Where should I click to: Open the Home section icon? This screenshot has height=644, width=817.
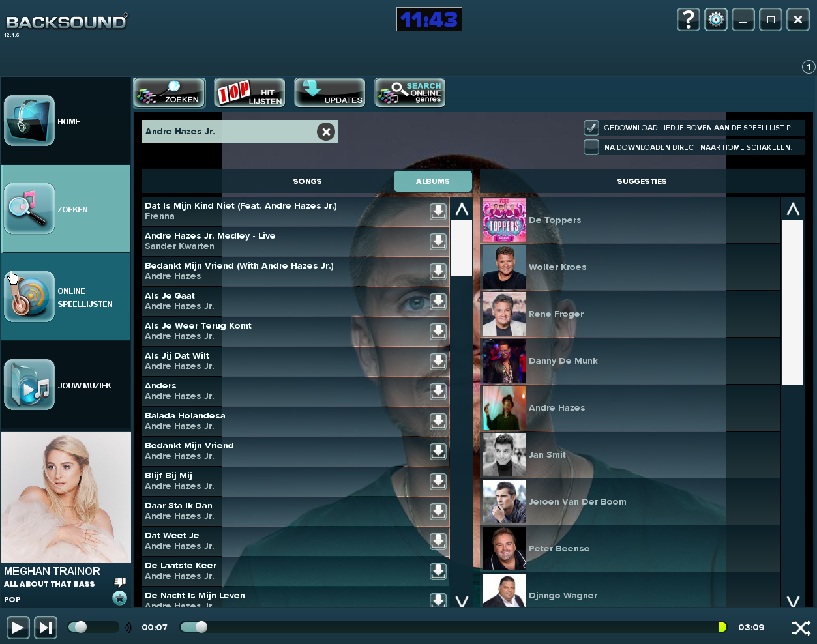(29, 121)
